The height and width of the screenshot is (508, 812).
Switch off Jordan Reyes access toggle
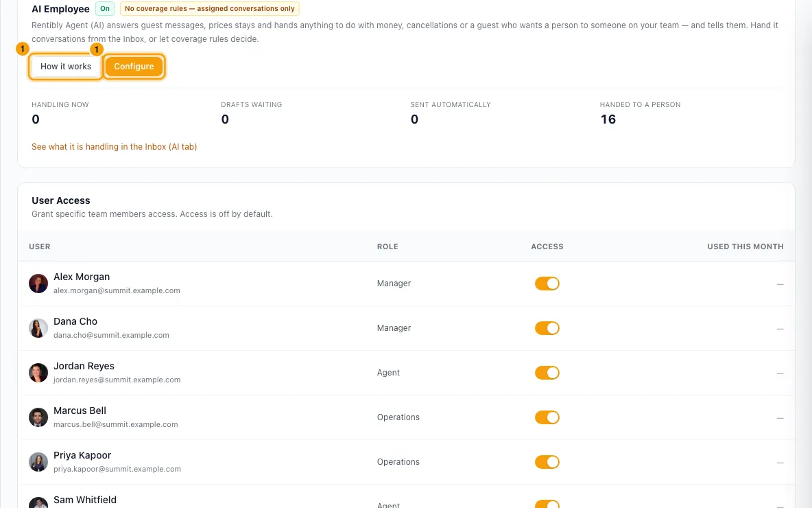[547, 373]
